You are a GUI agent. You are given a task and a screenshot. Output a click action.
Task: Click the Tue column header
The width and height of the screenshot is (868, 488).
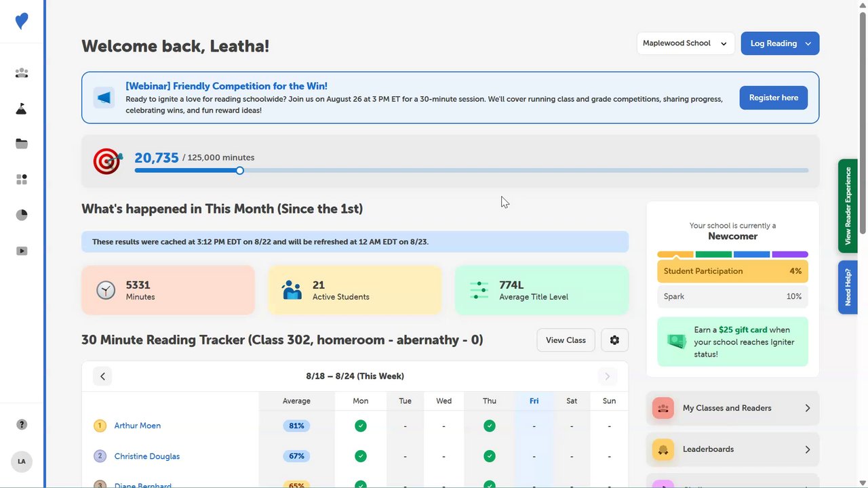point(406,401)
